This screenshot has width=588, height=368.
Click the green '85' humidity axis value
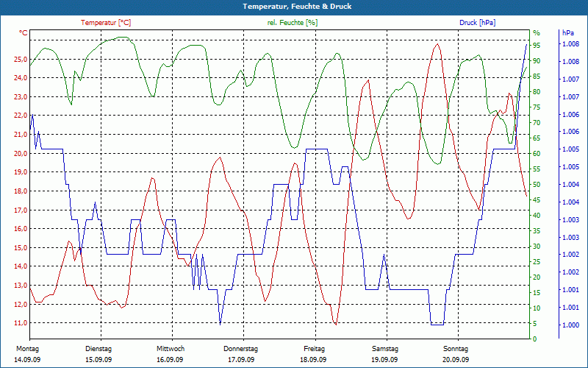pos(537,77)
